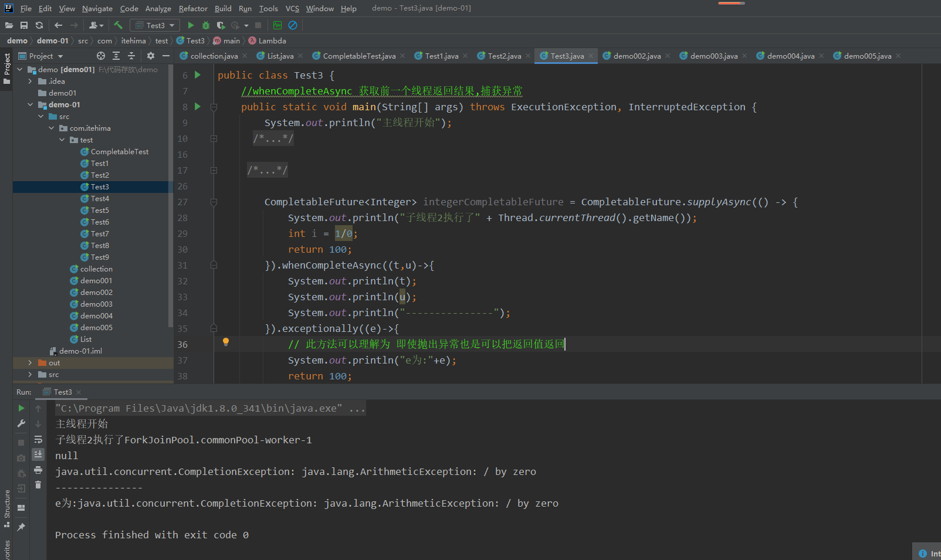
Task: Open Project panel settings gear
Action: point(151,56)
